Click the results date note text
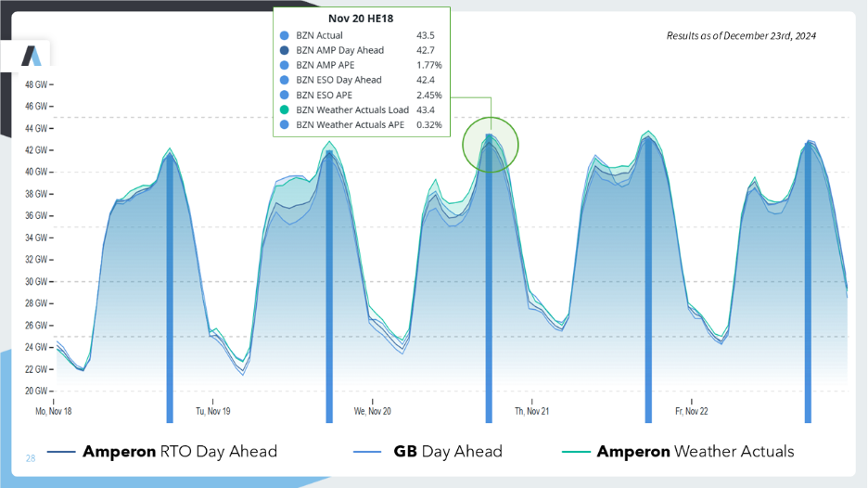The image size is (868, 488). [741, 35]
